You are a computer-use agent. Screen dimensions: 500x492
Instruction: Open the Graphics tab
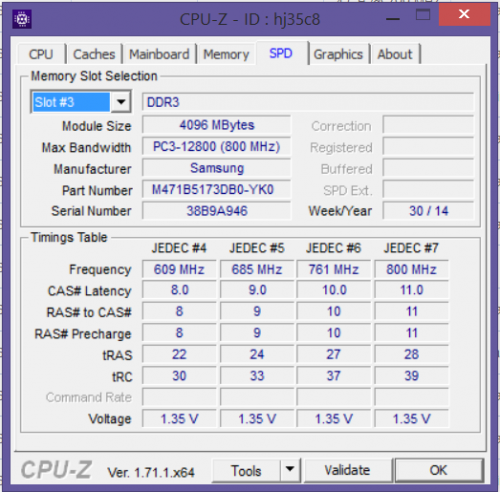point(338,54)
